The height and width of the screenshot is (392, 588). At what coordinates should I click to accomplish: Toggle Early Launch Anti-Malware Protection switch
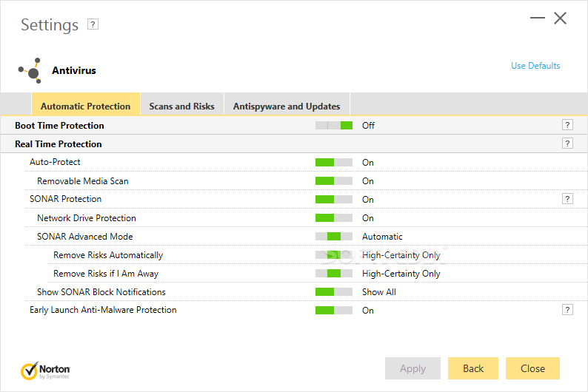[333, 310]
